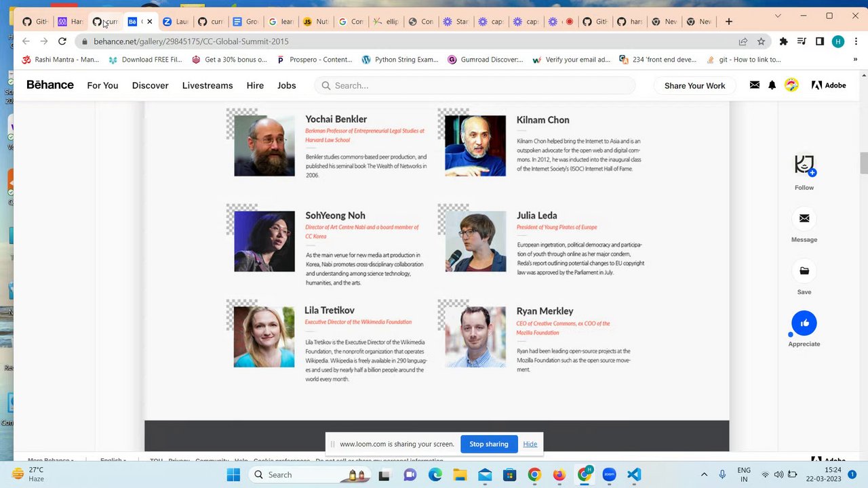Open ENG IN language switcher
Image resolution: width=868 pixels, height=488 pixels.
coord(744,474)
